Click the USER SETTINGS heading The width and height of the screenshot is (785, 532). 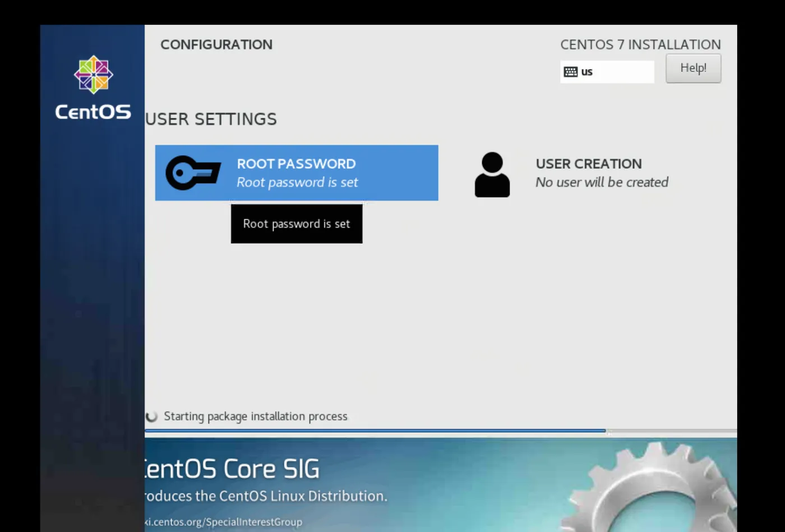pos(211,119)
